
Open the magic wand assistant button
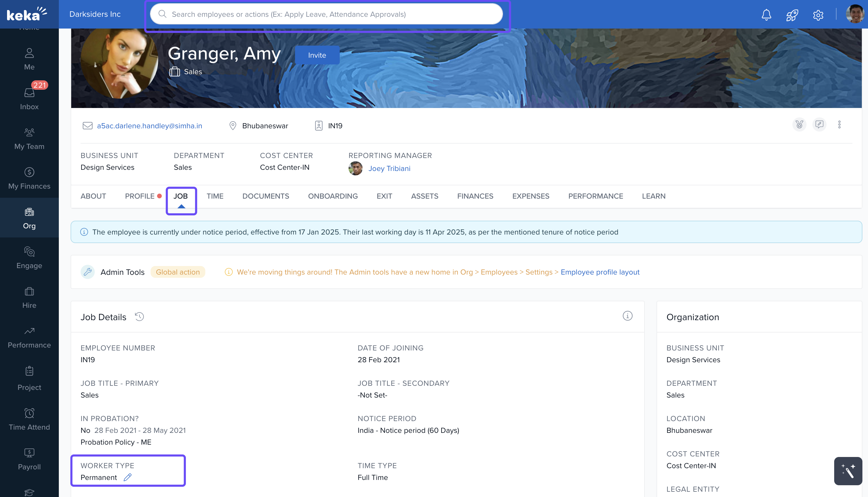click(848, 471)
